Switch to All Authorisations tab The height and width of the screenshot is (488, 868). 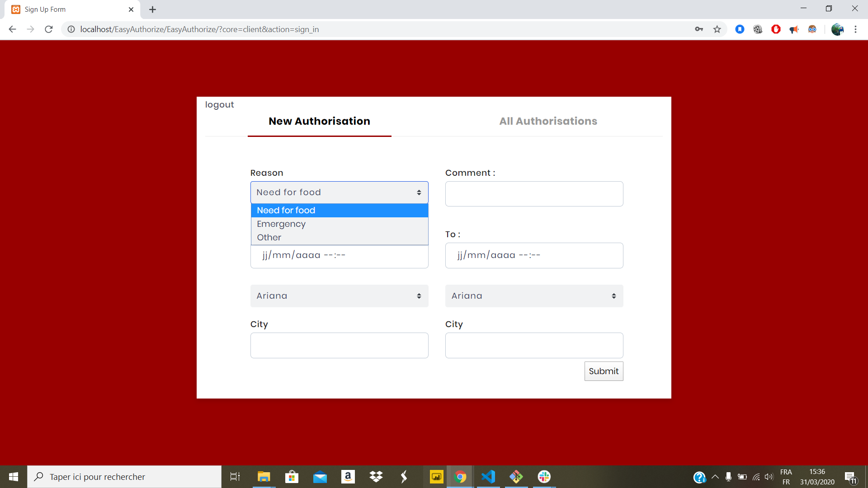548,121
